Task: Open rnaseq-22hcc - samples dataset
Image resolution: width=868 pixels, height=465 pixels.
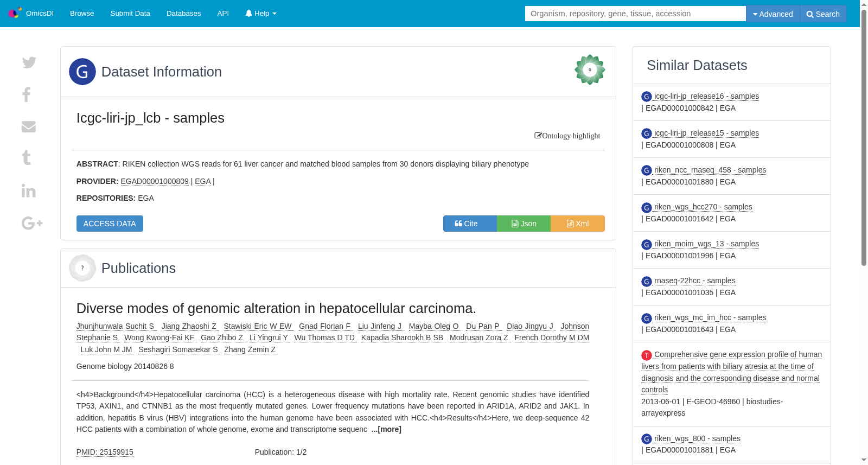Action: click(694, 281)
